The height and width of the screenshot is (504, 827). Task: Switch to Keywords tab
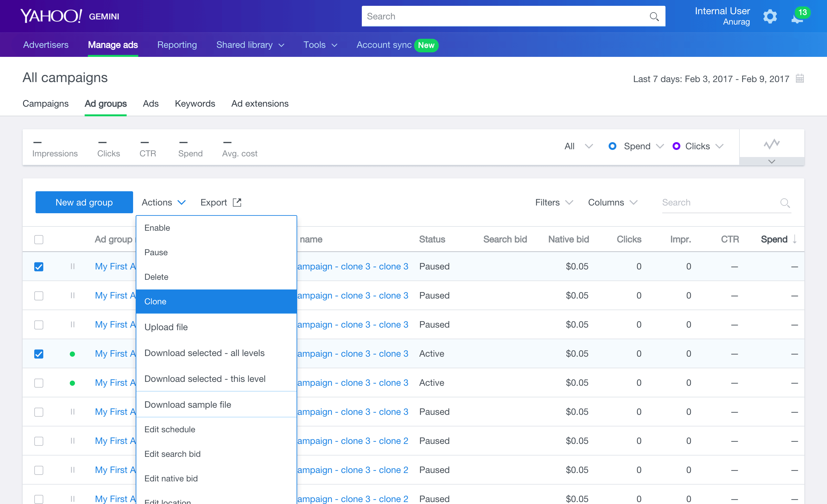195,104
